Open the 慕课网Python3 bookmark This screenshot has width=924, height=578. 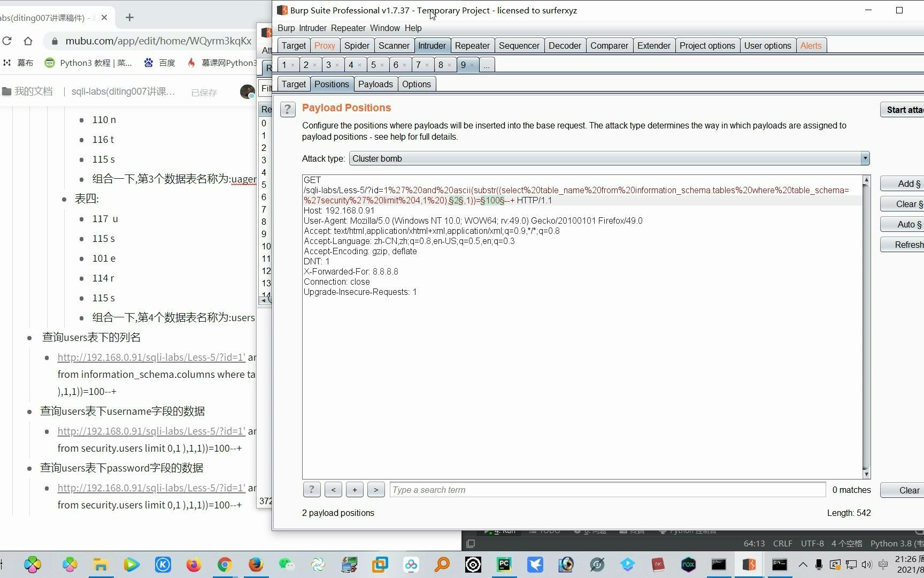click(222, 63)
